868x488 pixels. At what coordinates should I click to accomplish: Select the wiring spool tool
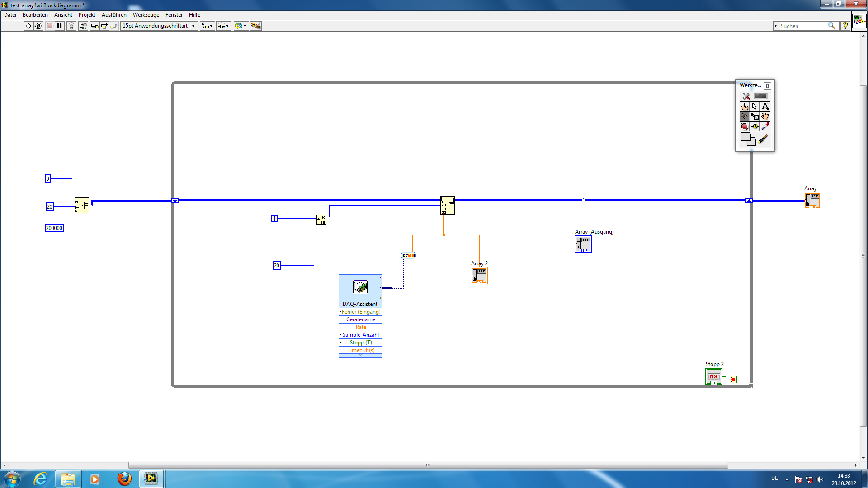pyautogui.click(x=745, y=117)
